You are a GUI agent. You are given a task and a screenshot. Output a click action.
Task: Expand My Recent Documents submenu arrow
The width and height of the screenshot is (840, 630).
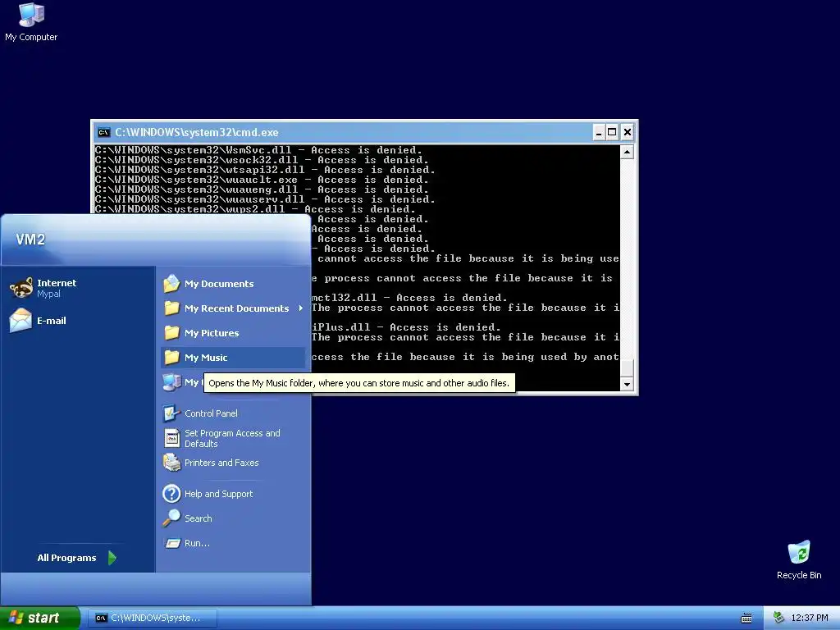click(300, 308)
